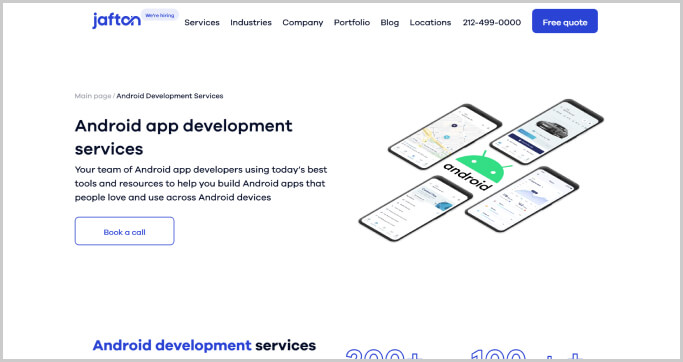The height and width of the screenshot is (362, 683).
Task: Select the Android Development Services breadcrumb
Action: tap(170, 96)
